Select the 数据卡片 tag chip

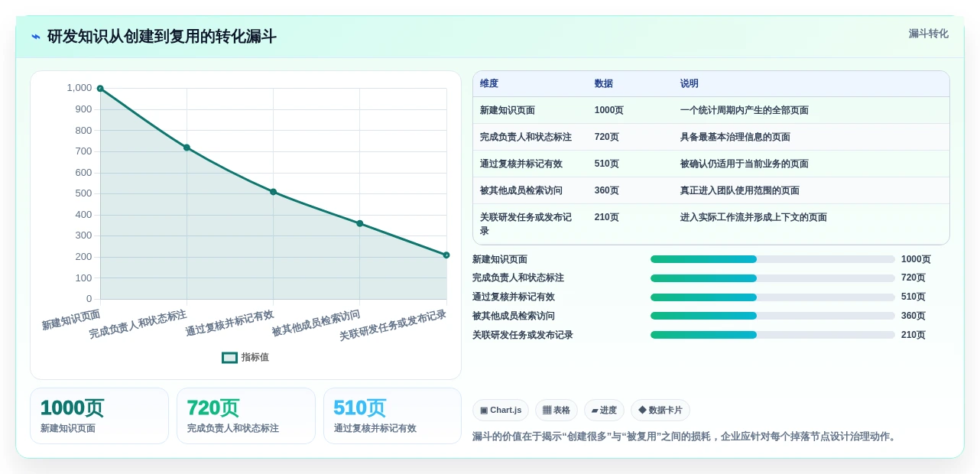pyautogui.click(x=660, y=411)
